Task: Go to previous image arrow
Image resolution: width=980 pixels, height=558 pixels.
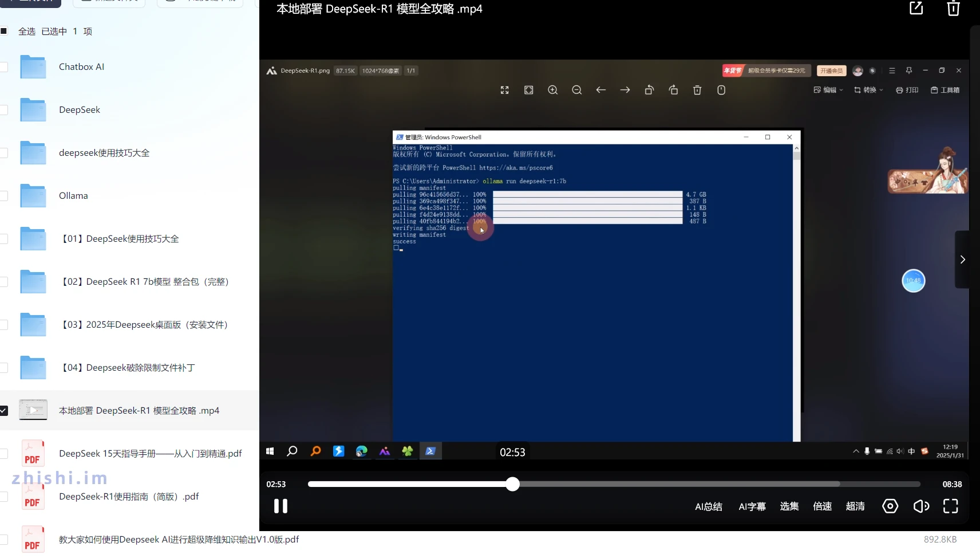Action: click(600, 90)
